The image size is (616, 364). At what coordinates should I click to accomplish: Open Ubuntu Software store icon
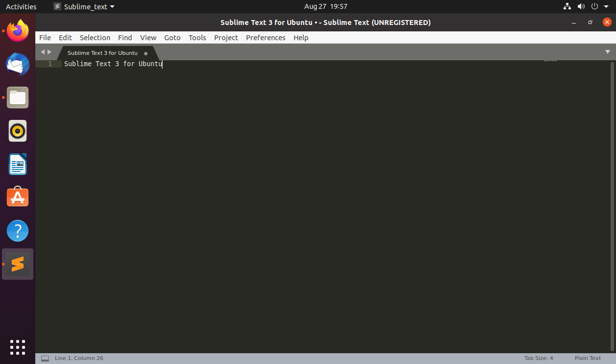(x=18, y=197)
